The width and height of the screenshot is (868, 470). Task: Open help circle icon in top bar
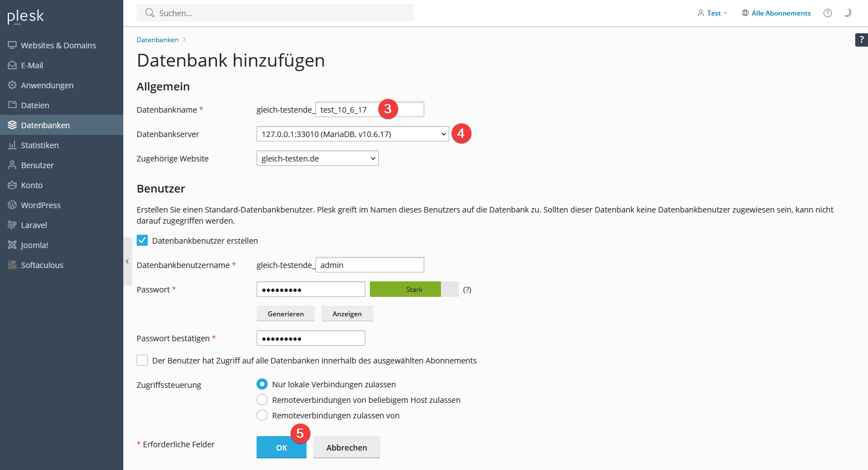point(827,13)
